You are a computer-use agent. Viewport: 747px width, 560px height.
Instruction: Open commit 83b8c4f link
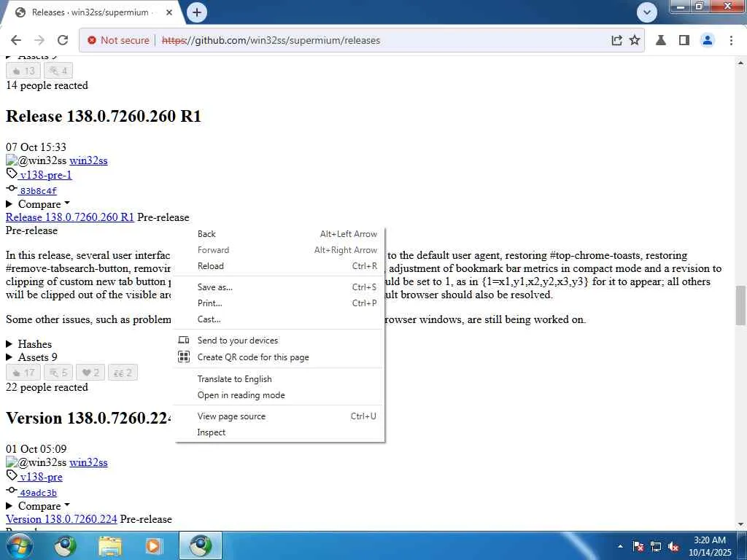coord(38,190)
